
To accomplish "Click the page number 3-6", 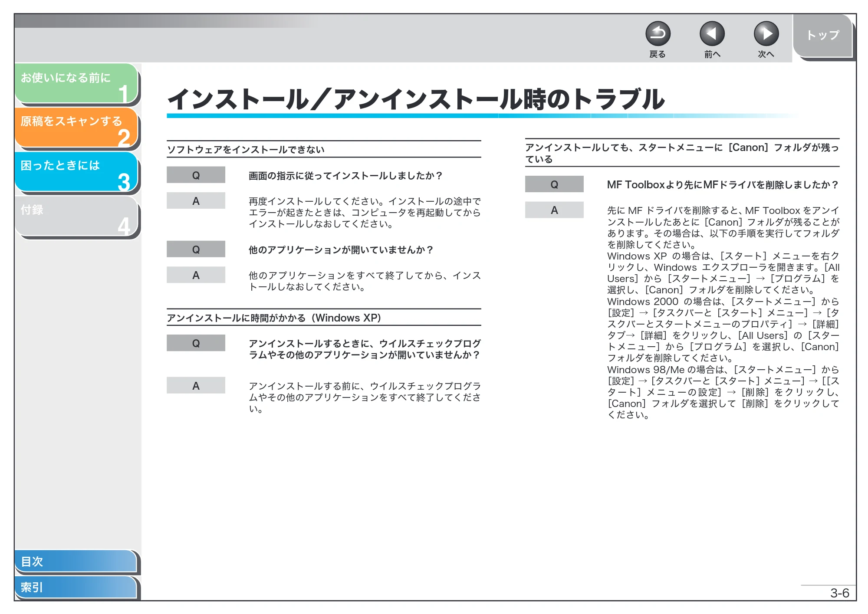I will coord(839,593).
